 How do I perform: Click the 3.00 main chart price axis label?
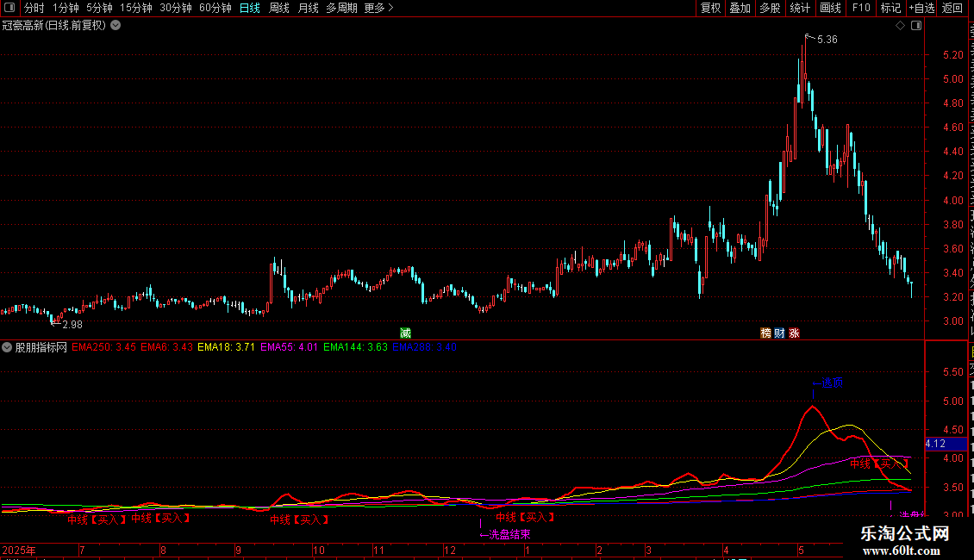click(952, 321)
